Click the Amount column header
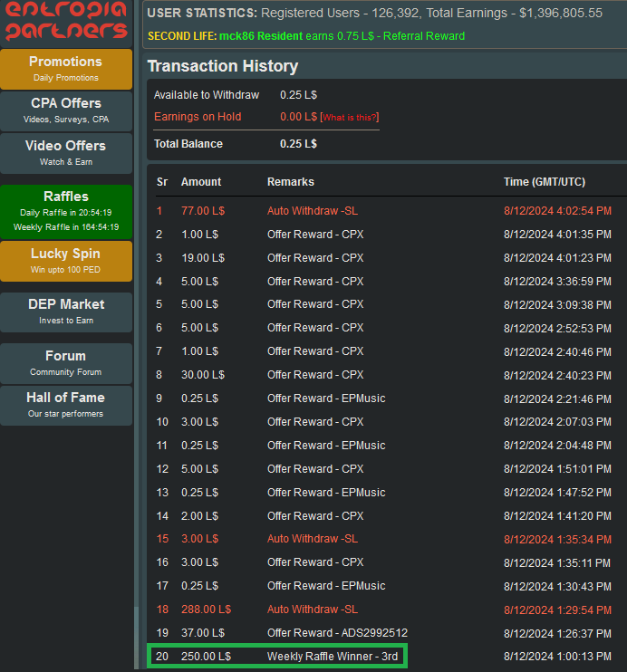The width and height of the screenshot is (627, 672). (201, 182)
